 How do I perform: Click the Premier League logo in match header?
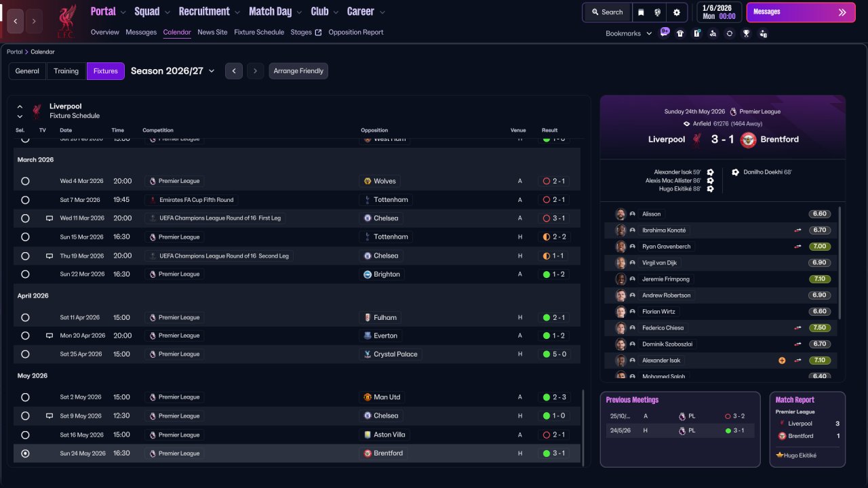(733, 111)
